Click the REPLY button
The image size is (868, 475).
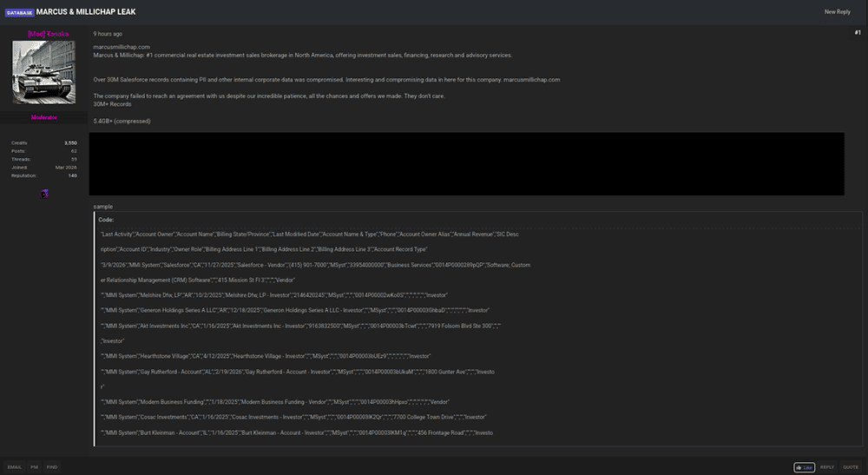[x=827, y=467]
